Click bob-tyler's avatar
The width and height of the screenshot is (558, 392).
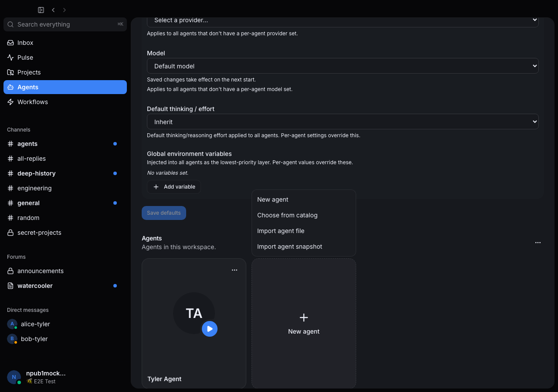(x=12, y=339)
